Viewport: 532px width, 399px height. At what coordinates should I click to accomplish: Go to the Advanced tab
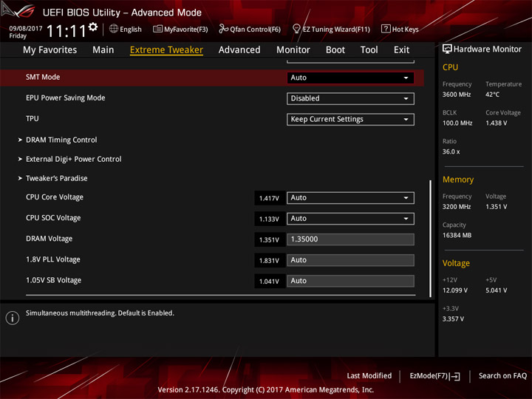click(x=239, y=50)
